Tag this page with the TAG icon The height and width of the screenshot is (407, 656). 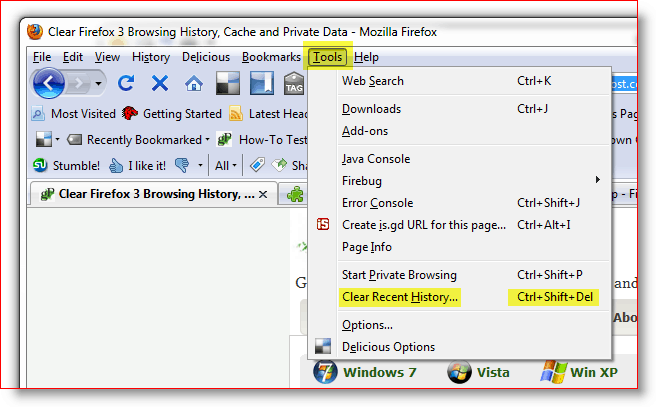pyautogui.click(x=294, y=83)
